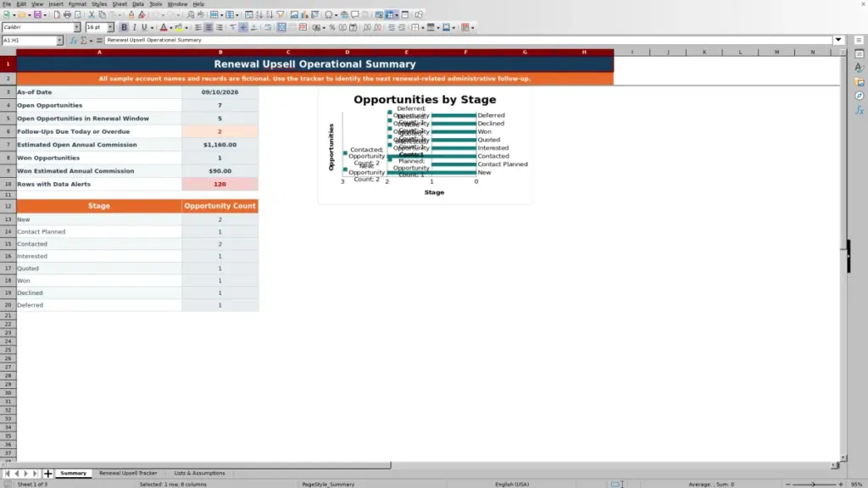Open the Sum function dropdown arrow
868x488 pixels.
pos(91,41)
